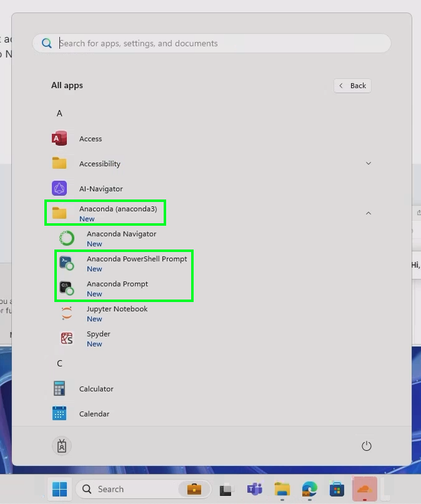Click the magnifier icon in Start search bar
This screenshot has height=504, width=421.
[x=47, y=43]
